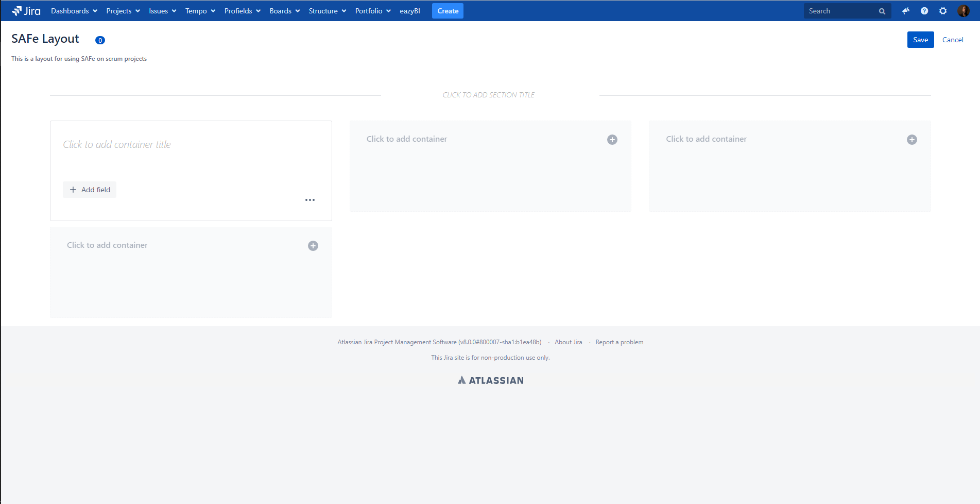This screenshot has height=504, width=980.
Task: Open the help question mark icon
Action: point(924,11)
